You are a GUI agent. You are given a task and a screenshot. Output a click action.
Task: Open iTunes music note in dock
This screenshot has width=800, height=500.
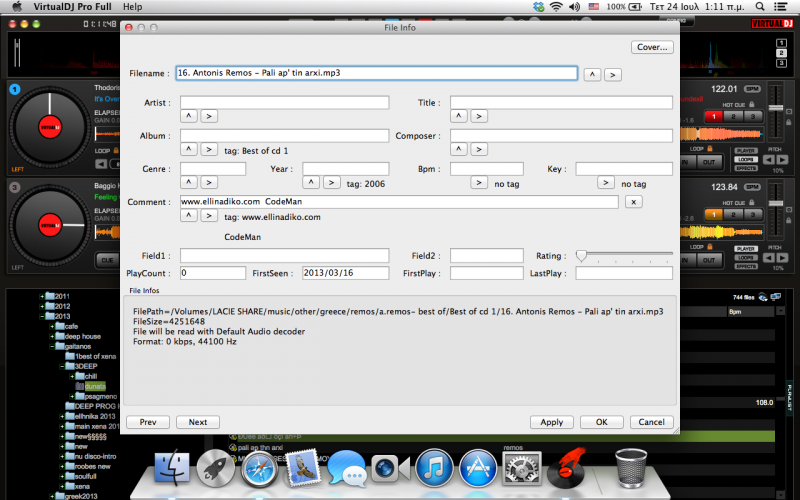[x=434, y=468]
